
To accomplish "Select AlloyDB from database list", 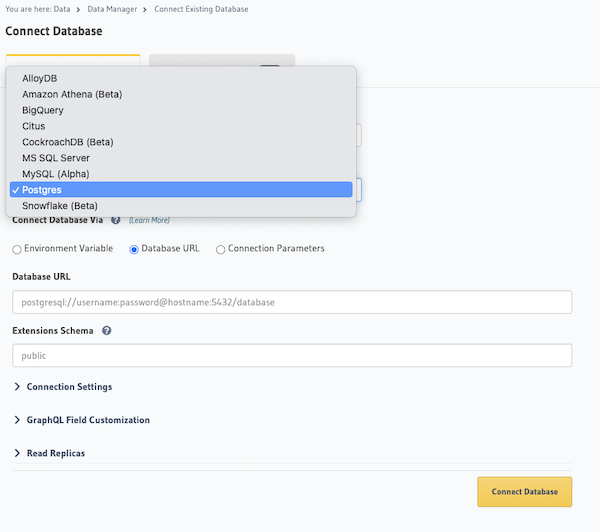I will [x=181, y=78].
